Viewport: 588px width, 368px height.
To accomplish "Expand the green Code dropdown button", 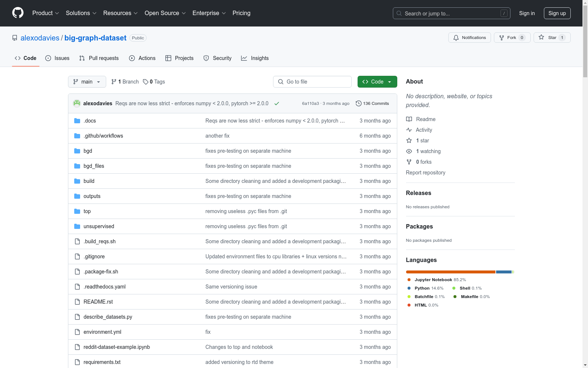I will pos(377,82).
